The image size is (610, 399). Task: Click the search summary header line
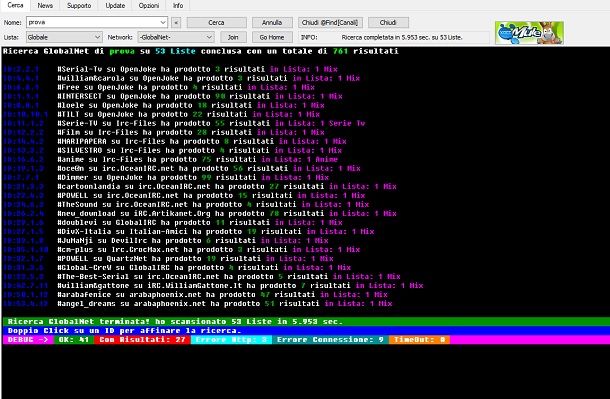[x=201, y=51]
